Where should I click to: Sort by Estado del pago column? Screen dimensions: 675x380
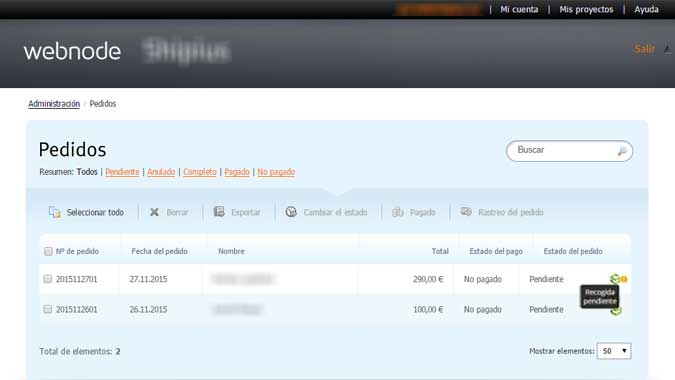(496, 251)
